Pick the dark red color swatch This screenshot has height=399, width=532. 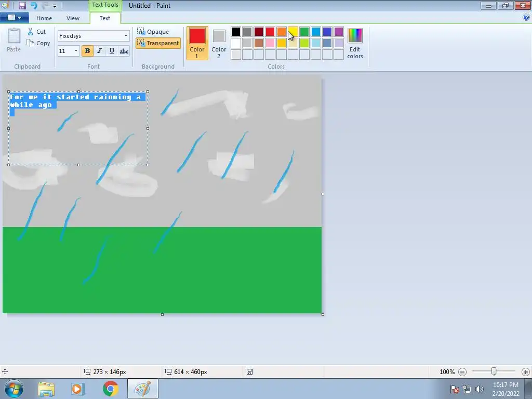coord(259,32)
